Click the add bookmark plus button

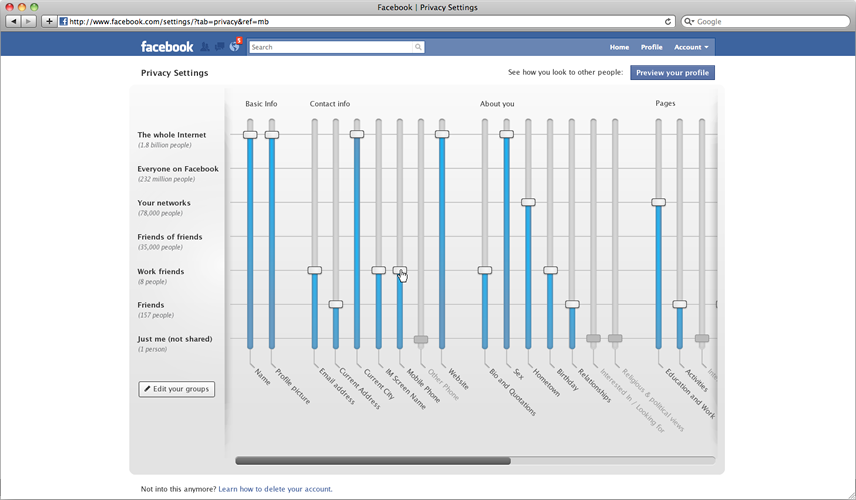(x=49, y=21)
